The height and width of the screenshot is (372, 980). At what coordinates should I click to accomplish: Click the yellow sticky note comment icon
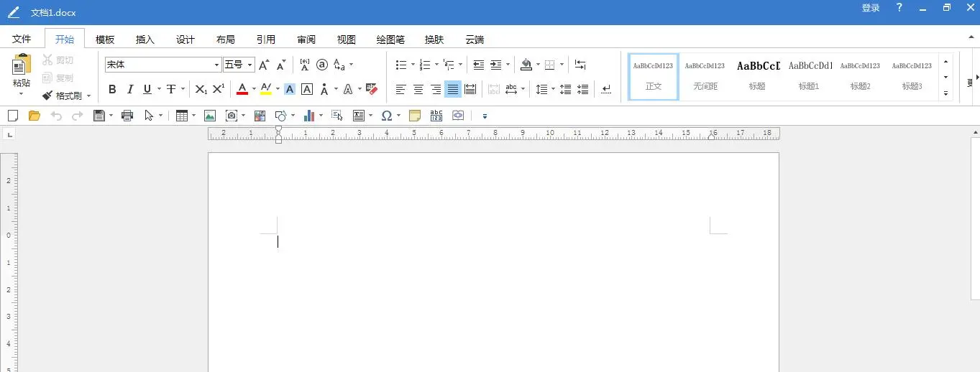point(415,115)
